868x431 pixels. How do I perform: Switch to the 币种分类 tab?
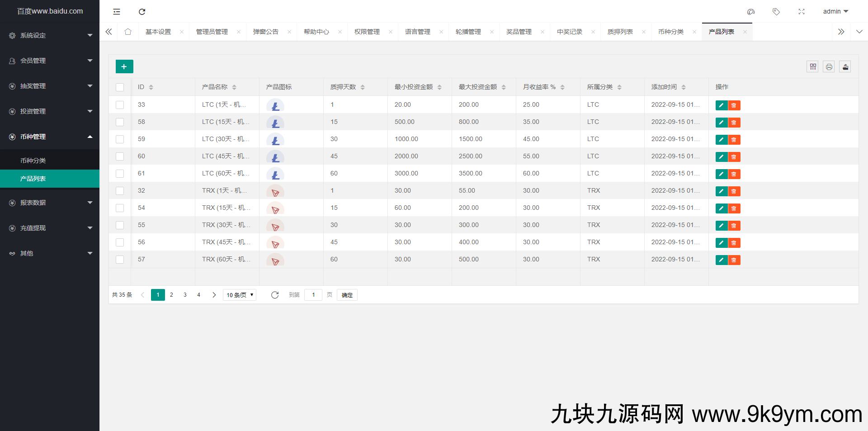click(671, 32)
